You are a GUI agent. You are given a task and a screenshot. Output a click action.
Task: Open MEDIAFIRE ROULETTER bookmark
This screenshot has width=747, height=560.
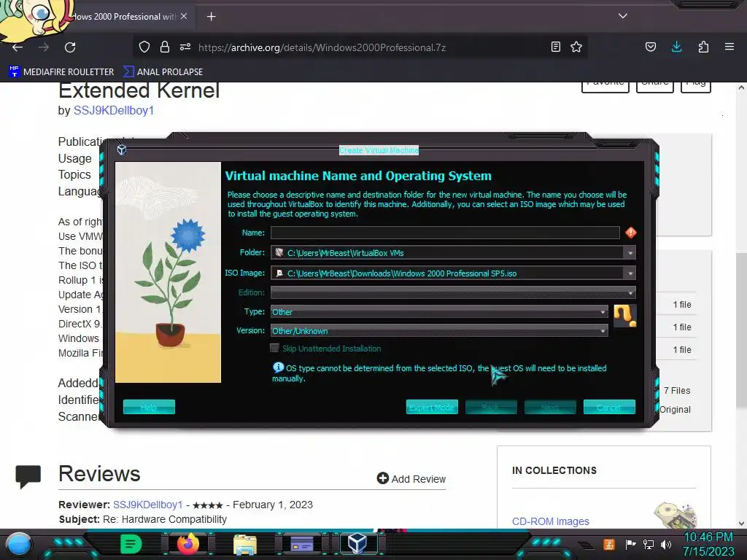[x=61, y=72]
